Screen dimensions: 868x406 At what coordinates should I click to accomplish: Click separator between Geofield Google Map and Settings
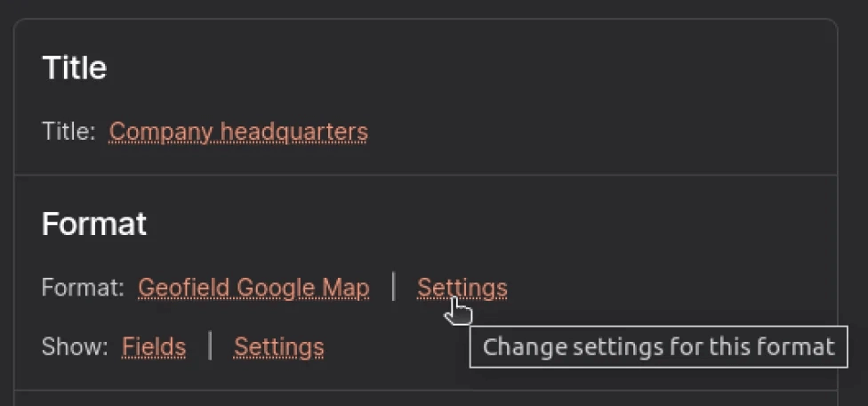tap(393, 287)
